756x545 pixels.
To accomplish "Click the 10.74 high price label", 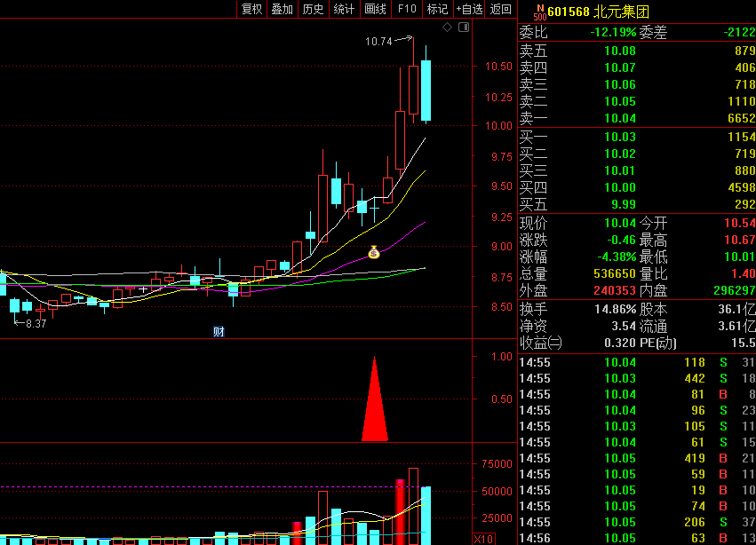I will [378, 42].
